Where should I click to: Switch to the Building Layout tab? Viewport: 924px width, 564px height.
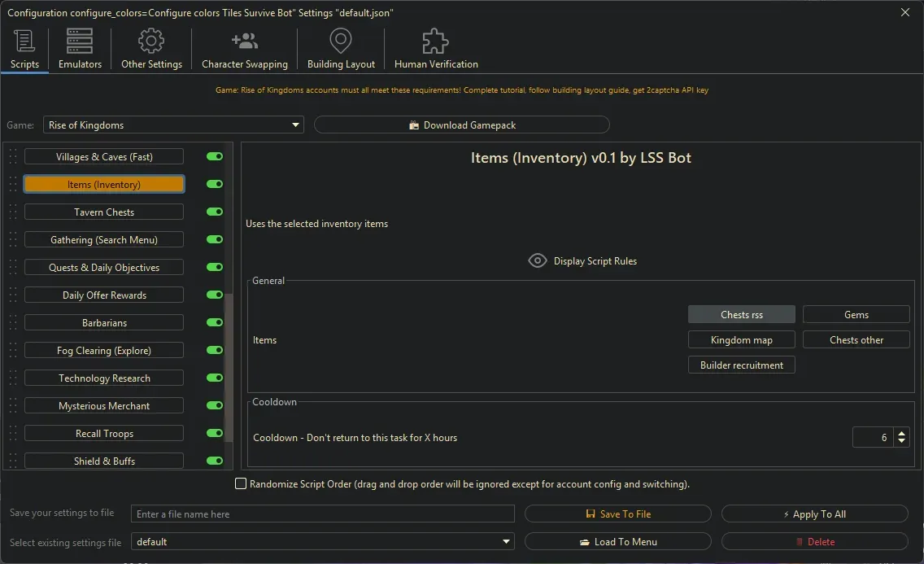(340, 49)
